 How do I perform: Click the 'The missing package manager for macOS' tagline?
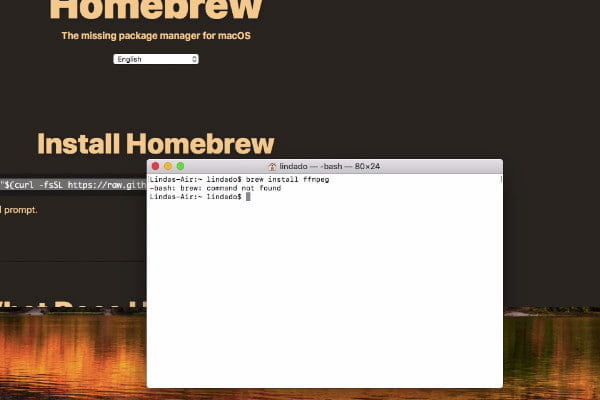tap(156, 36)
